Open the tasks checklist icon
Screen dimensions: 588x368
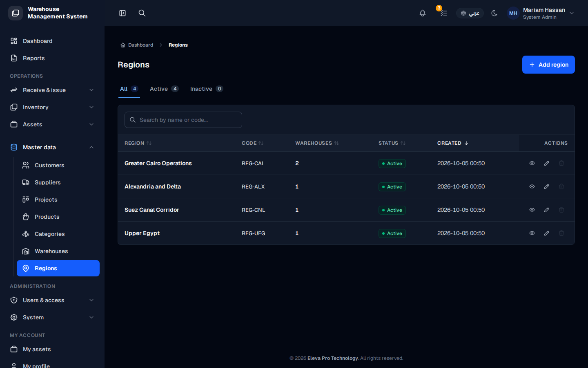coord(443,13)
